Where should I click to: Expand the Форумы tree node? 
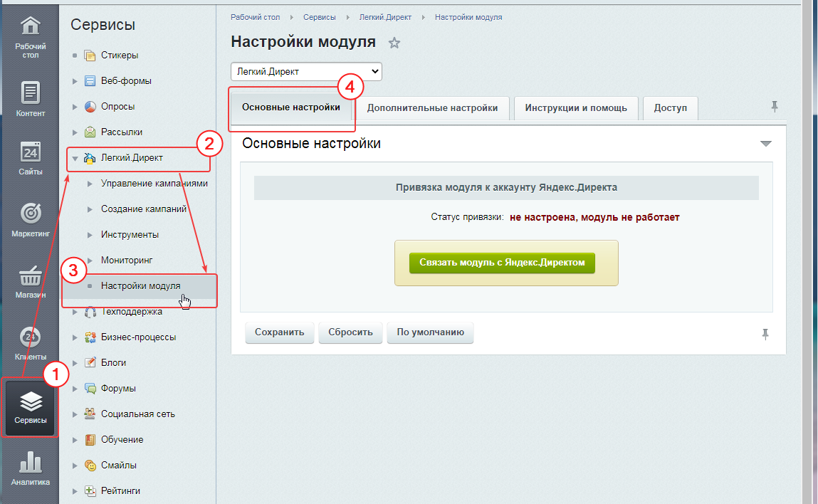click(x=75, y=389)
